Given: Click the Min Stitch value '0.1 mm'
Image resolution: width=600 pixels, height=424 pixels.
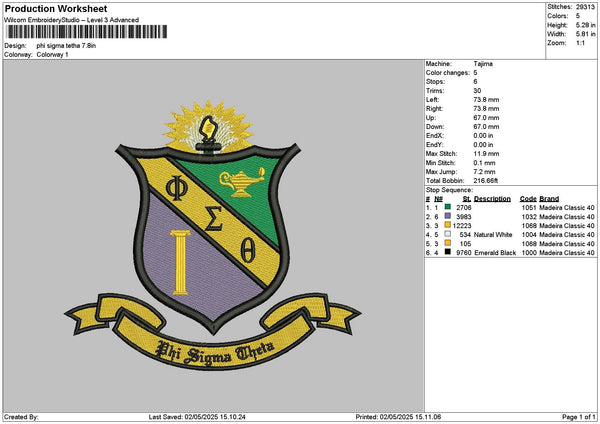Looking at the screenshot, I should click(485, 163).
